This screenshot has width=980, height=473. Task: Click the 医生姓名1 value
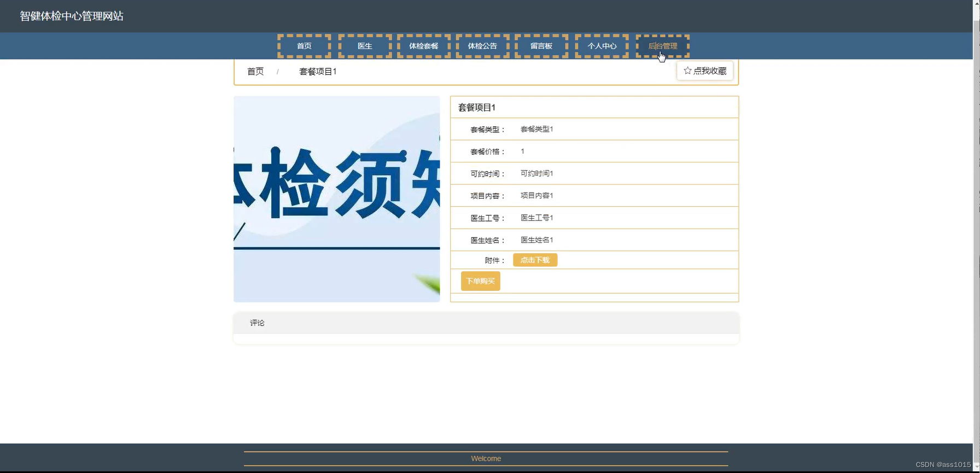click(x=536, y=240)
